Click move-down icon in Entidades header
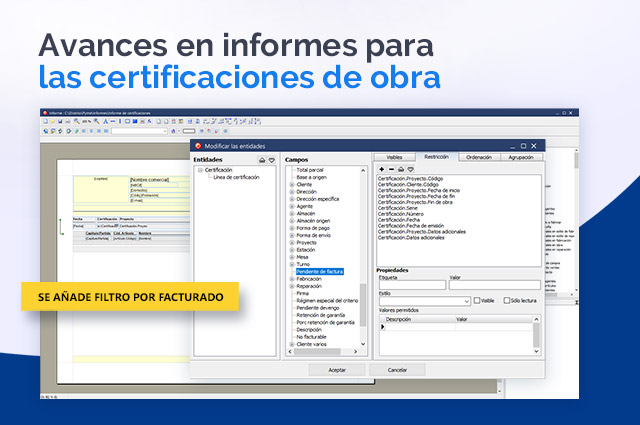Screen dimensions: 640x425 270,160
